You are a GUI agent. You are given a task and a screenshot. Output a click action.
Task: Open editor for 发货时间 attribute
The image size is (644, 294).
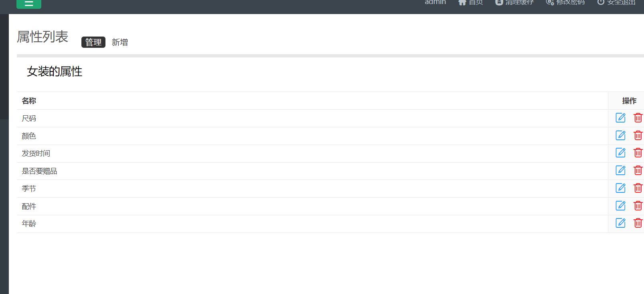point(620,153)
